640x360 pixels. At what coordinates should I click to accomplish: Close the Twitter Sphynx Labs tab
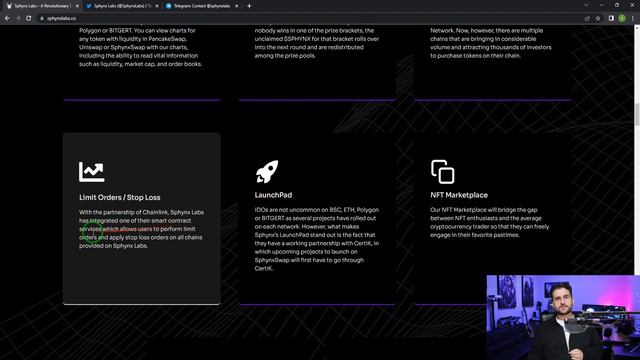click(157, 6)
